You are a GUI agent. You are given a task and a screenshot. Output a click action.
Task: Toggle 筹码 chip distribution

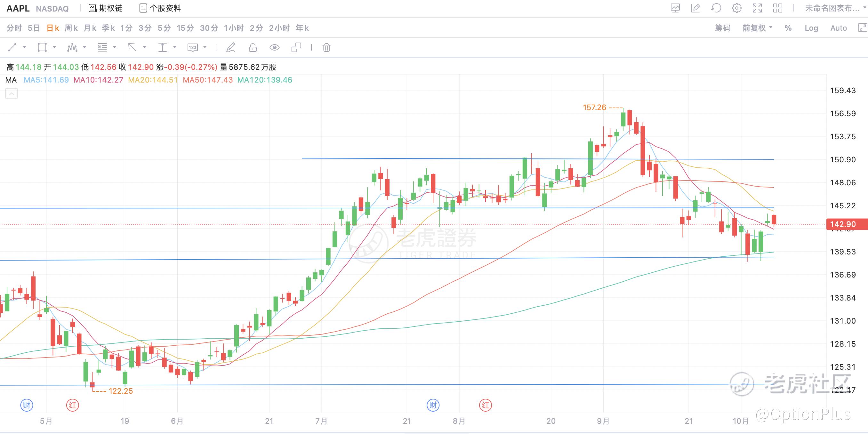coord(723,28)
